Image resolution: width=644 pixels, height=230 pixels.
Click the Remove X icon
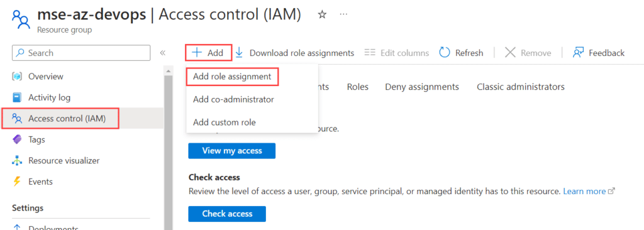509,53
